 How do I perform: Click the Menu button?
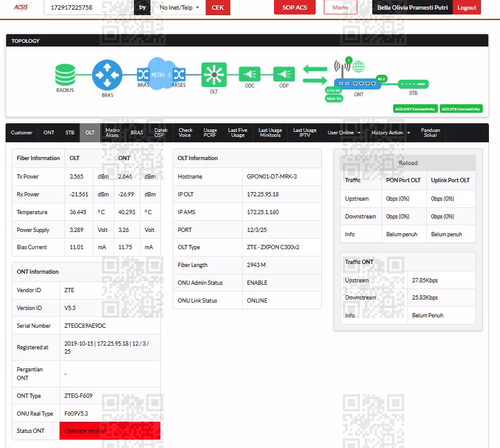pos(340,7)
